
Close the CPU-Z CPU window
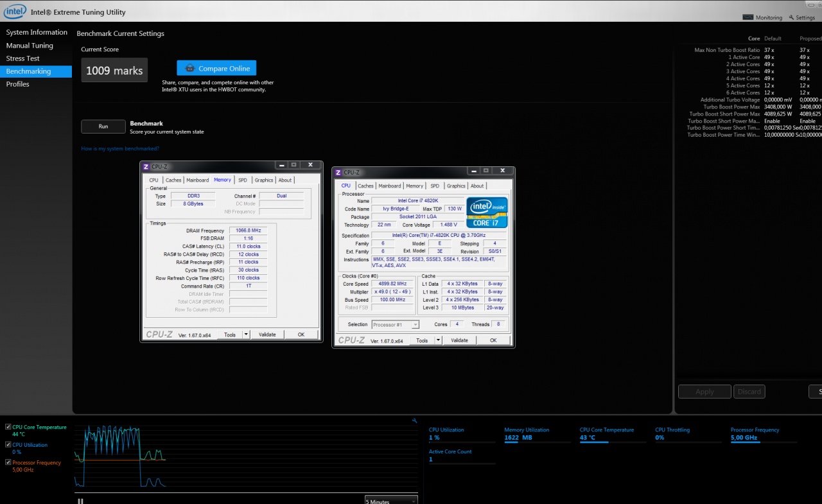503,171
